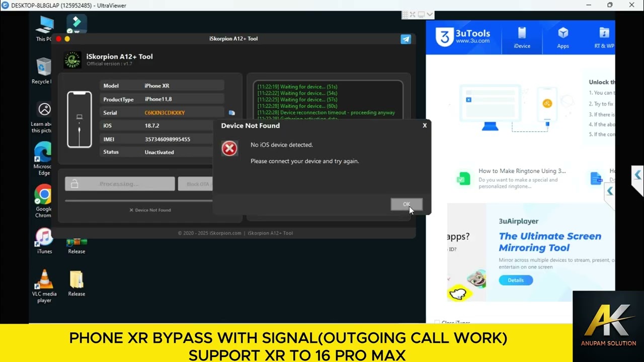The width and height of the screenshot is (644, 362).
Task: Click the Block OTA button
Action: pos(196,184)
